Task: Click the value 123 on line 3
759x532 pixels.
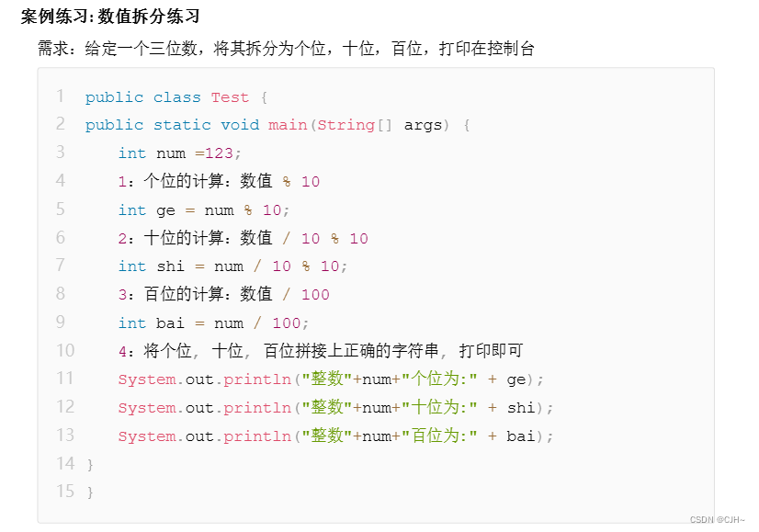Action: [219, 153]
